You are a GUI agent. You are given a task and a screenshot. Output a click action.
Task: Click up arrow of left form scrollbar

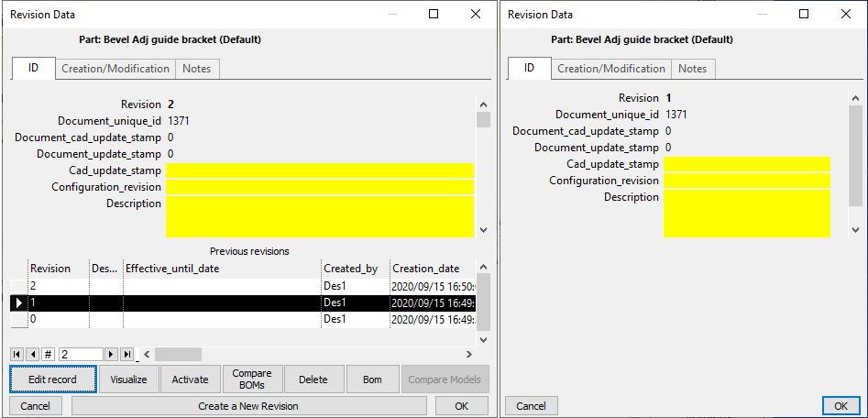483,104
